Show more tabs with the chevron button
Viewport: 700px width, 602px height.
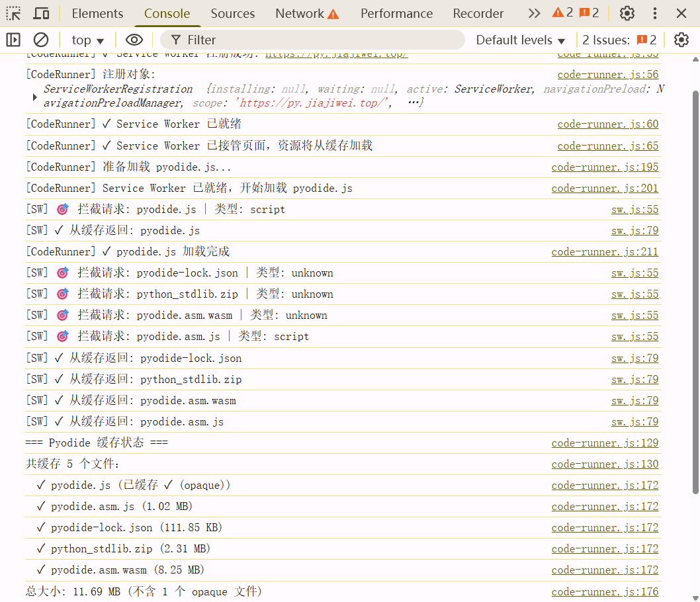534,13
